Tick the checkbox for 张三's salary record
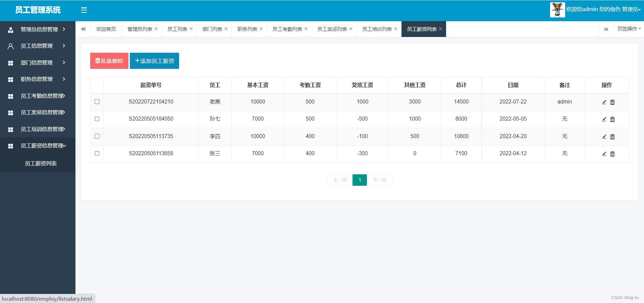644x303 pixels. click(97, 154)
